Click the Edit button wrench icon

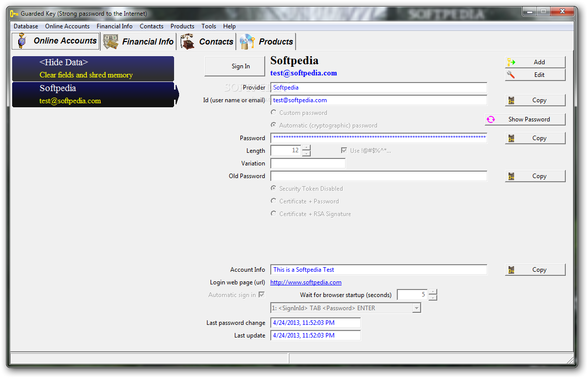[511, 74]
